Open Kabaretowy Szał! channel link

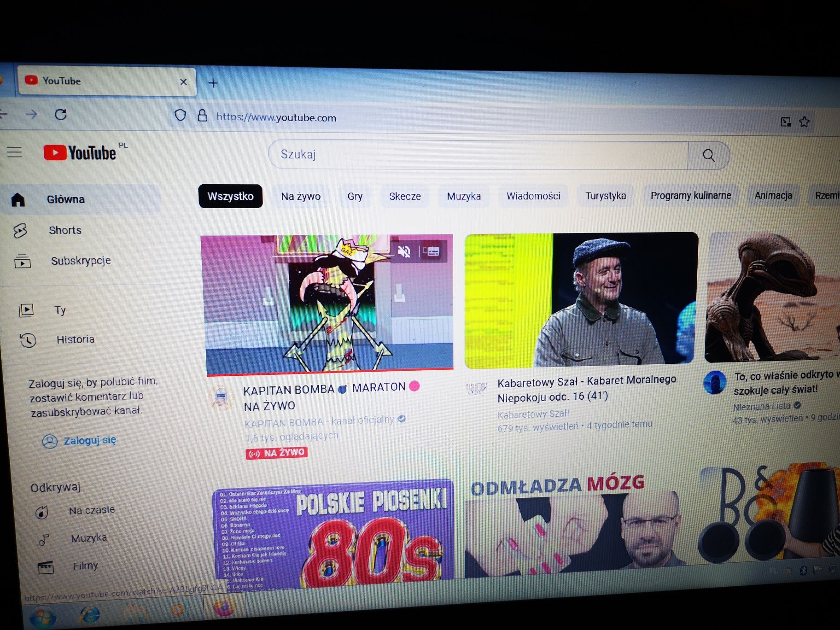pos(533,414)
